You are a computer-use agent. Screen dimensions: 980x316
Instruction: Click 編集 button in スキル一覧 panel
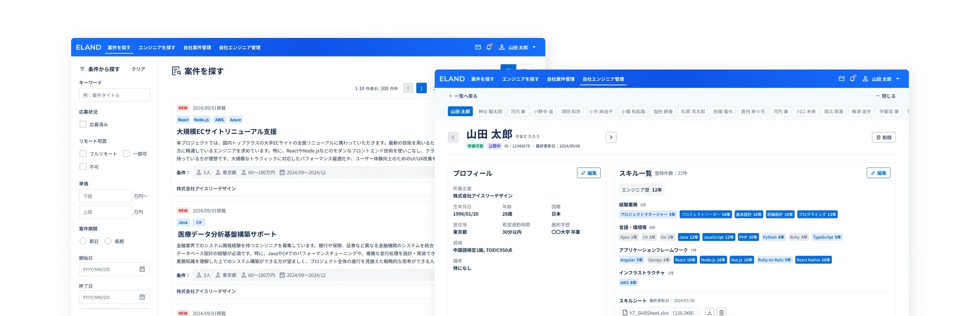click(x=878, y=173)
